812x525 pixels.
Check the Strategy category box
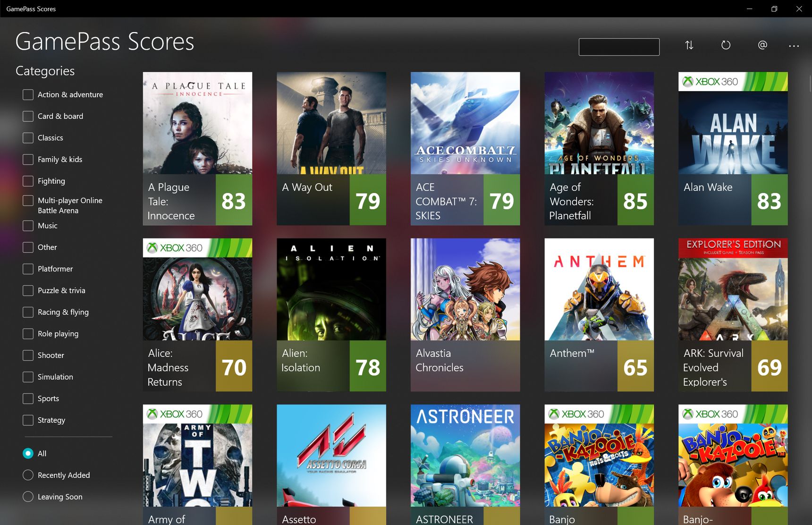[x=28, y=420]
